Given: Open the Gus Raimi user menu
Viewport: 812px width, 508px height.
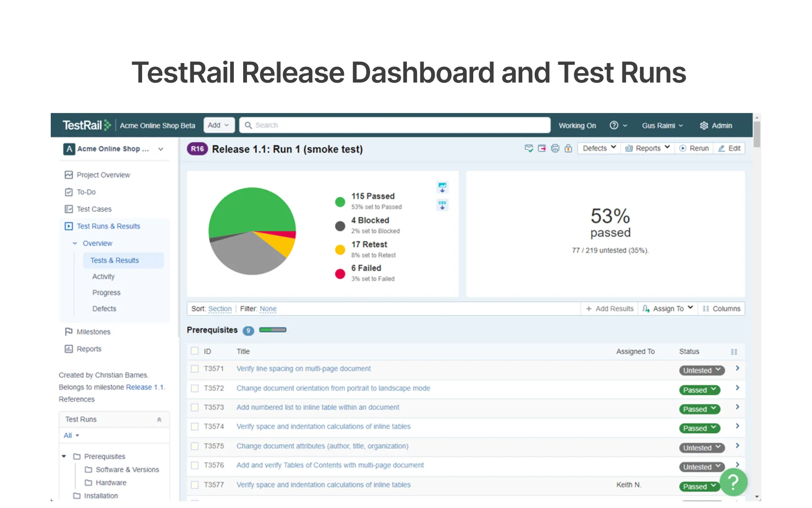Looking at the screenshot, I should (662, 126).
